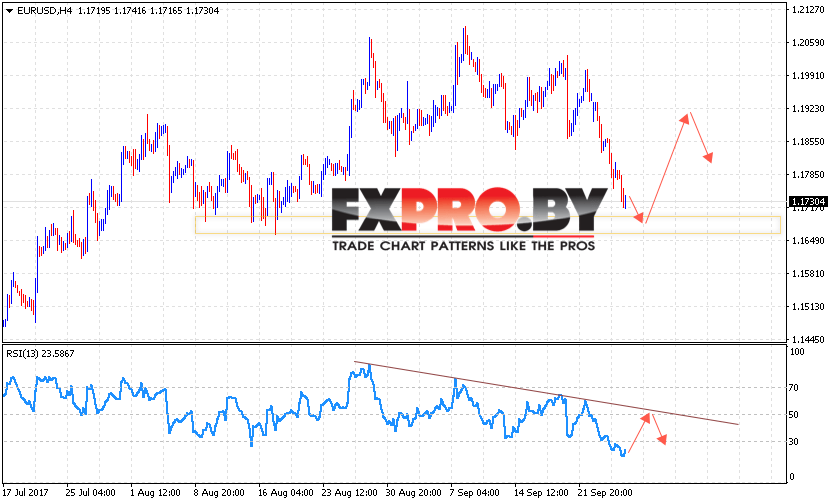
Task: Click the RSI(13) 23.5867 indicator label
Action: tap(40, 354)
